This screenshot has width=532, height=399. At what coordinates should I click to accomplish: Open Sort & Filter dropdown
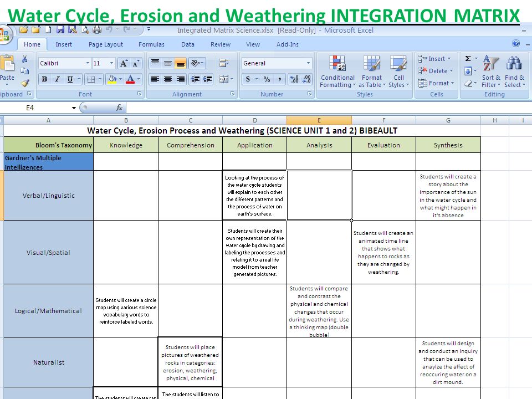[x=490, y=71]
